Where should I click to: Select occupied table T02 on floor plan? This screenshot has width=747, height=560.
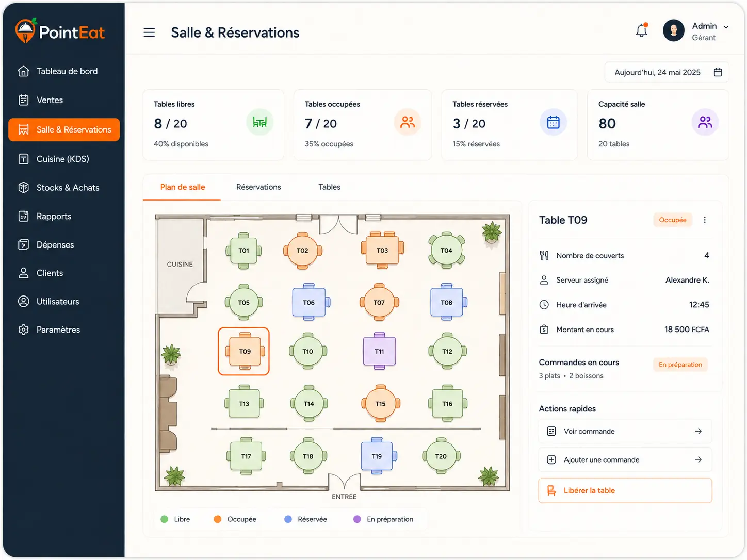point(302,251)
